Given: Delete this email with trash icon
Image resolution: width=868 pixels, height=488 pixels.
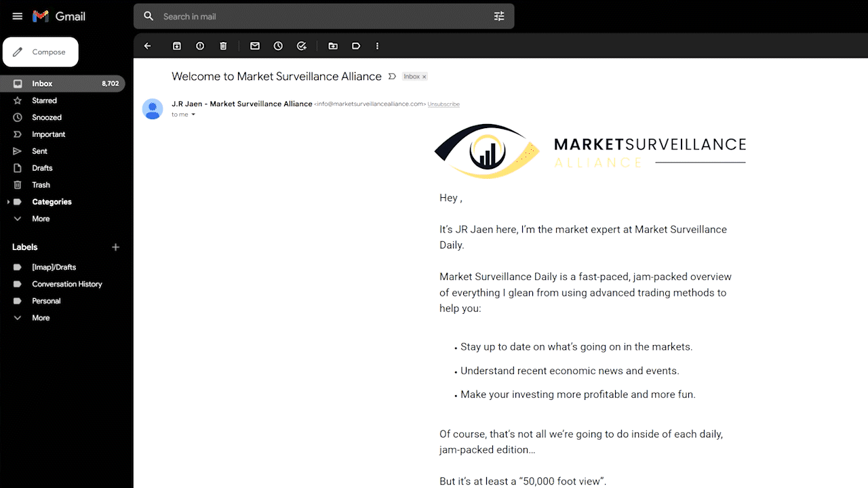Looking at the screenshot, I should (223, 46).
